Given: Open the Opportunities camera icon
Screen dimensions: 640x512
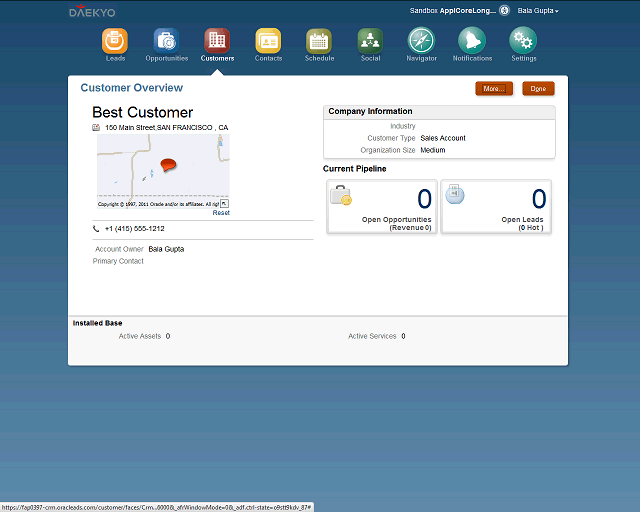Looking at the screenshot, I should tap(166, 40).
